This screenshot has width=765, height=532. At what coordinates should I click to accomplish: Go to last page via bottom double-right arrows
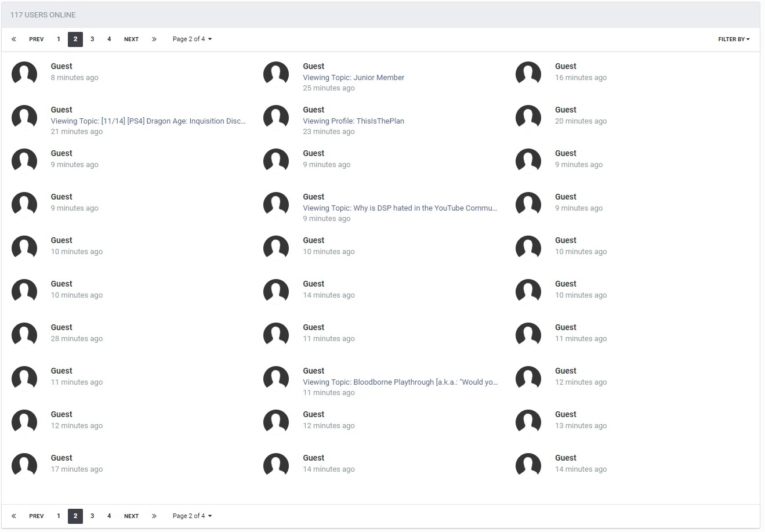154,516
